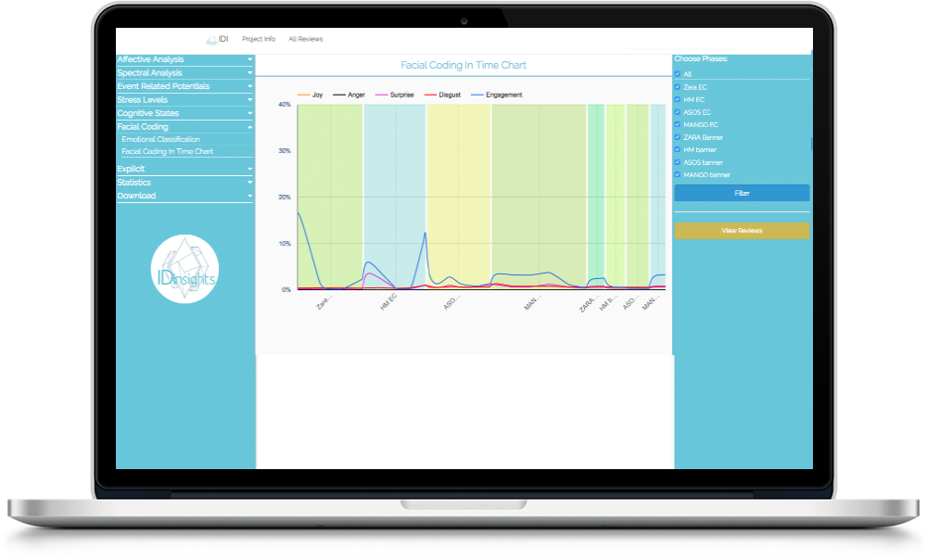The image size is (927, 560).
Task: Click the IDI logo in top navigation
Action: pos(217,39)
